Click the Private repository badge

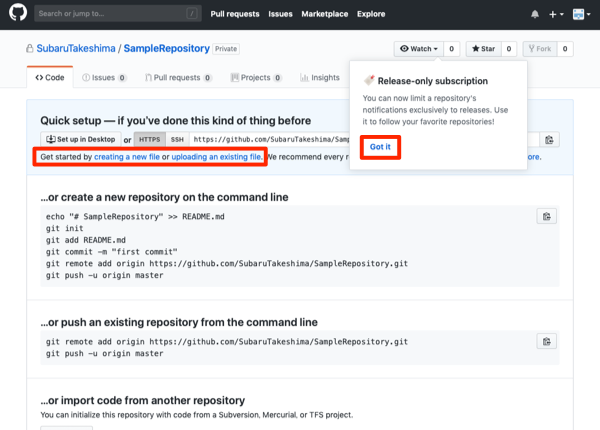226,49
